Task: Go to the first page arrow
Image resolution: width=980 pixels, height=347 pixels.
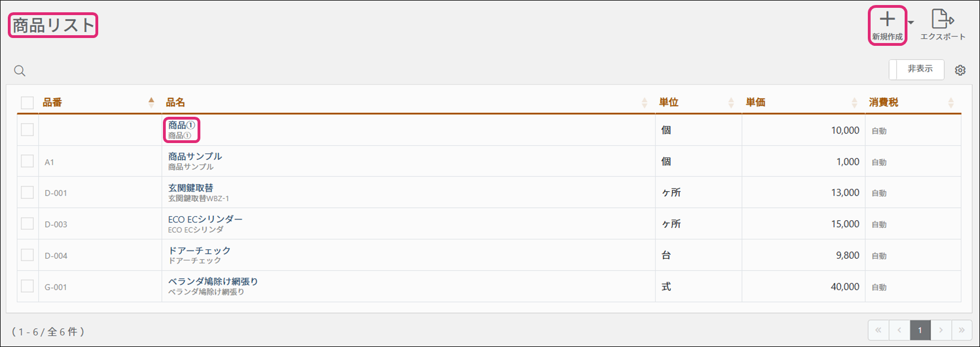Action: 878,330
